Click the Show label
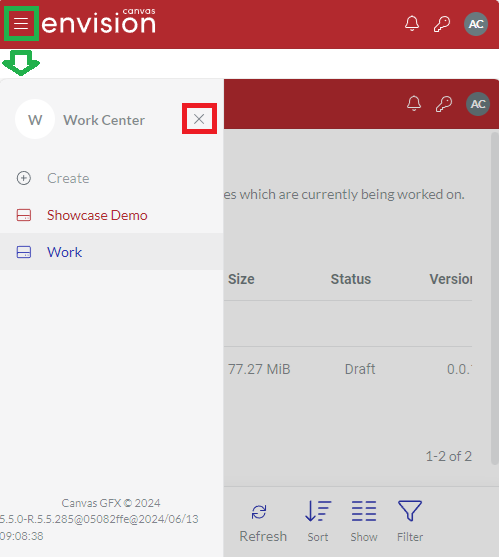 [364, 537]
